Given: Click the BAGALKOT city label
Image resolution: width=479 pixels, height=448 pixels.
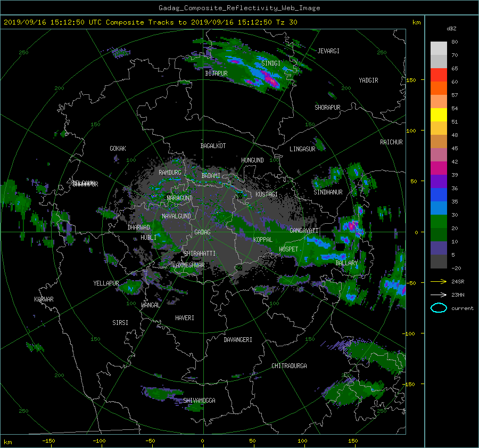Looking at the screenshot, I should [213, 146].
